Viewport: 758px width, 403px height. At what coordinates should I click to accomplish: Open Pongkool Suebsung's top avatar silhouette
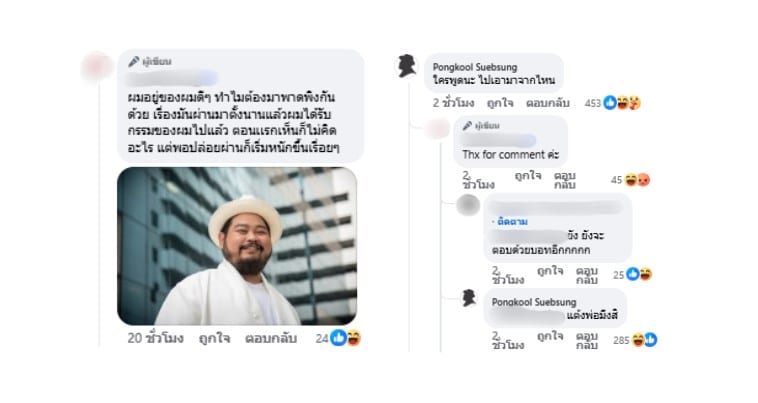pyautogui.click(x=407, y=66)
